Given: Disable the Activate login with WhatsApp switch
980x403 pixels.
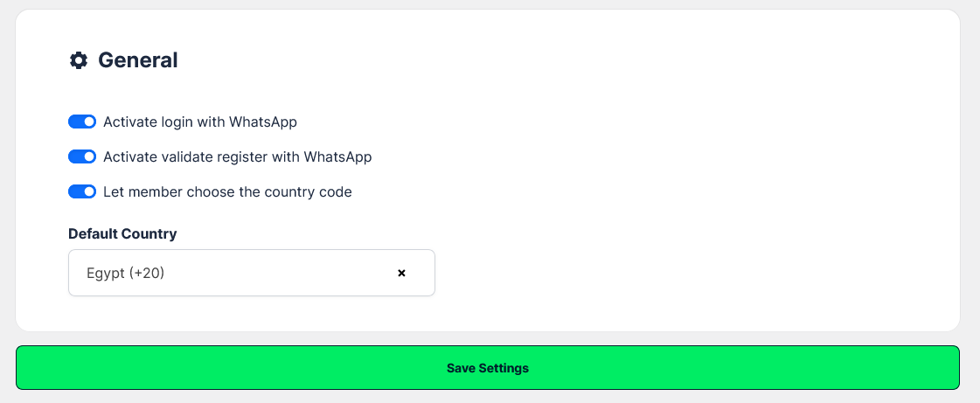Looking at the screenshot, I should click(x=82, y=122).
